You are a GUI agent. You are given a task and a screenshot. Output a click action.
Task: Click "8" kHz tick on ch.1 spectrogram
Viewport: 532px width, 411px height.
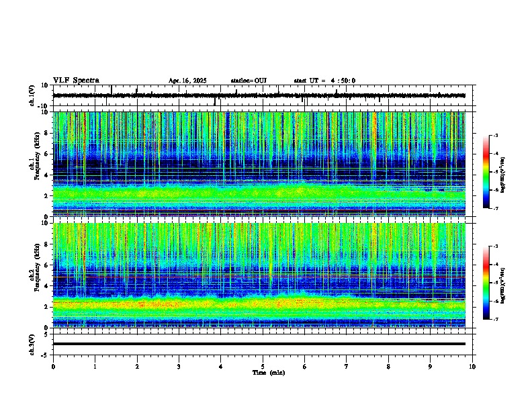(47, 133)
